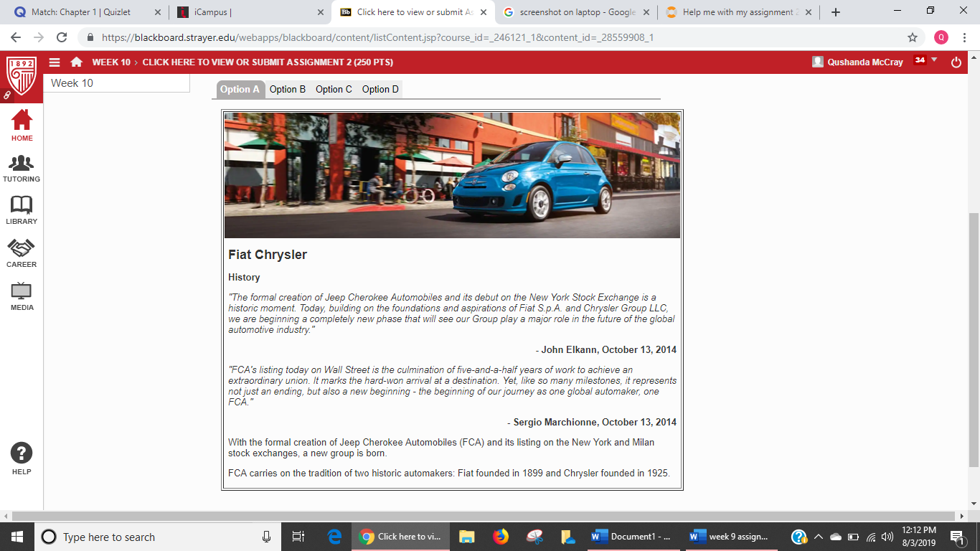Open the Windows Start menu
Image resolution: width=980 pixels, height=551 pixels.
pos(17,537)
